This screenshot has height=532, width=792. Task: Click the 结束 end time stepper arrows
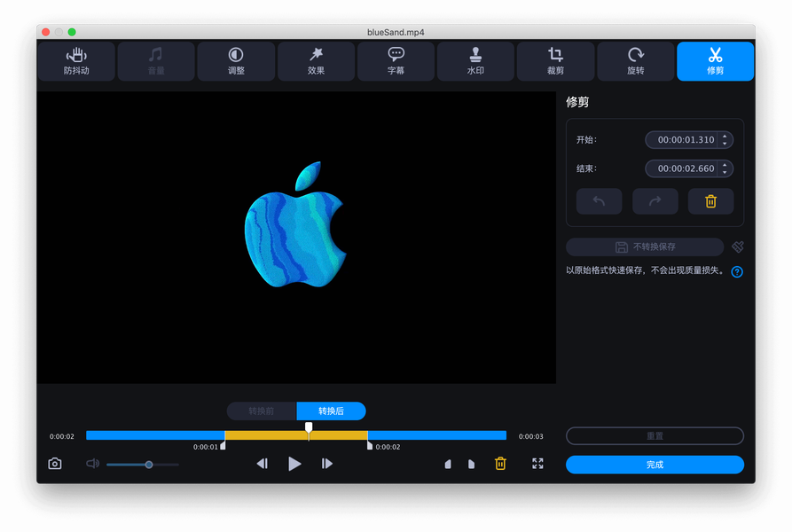pos(725,168)
